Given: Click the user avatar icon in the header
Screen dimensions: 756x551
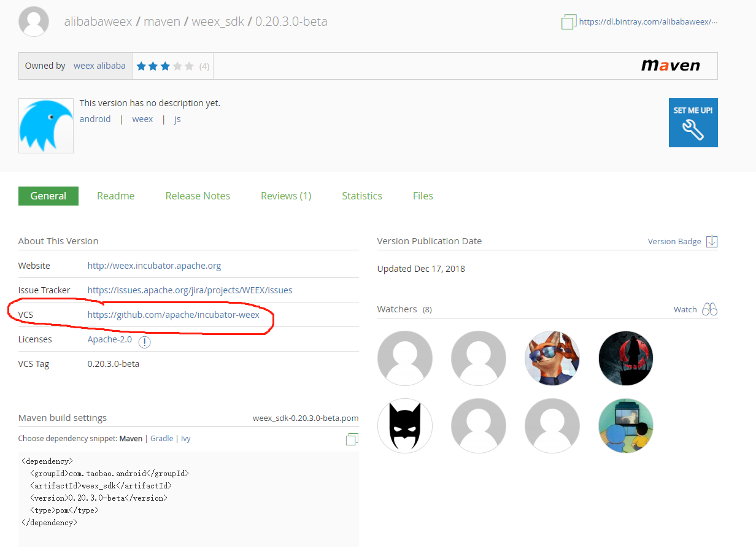Looking at the screenshot, I should 34,21.
